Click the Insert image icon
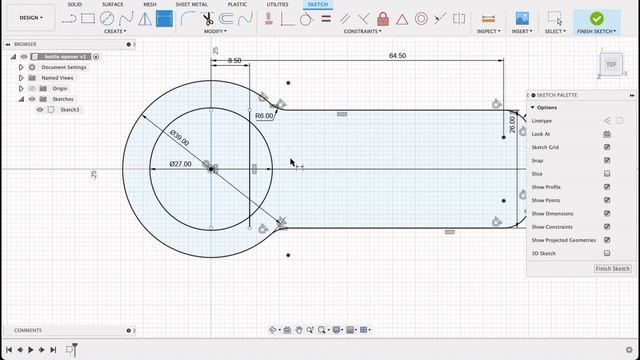Screen dimensions: 640x360 click(x=522, y=19)
